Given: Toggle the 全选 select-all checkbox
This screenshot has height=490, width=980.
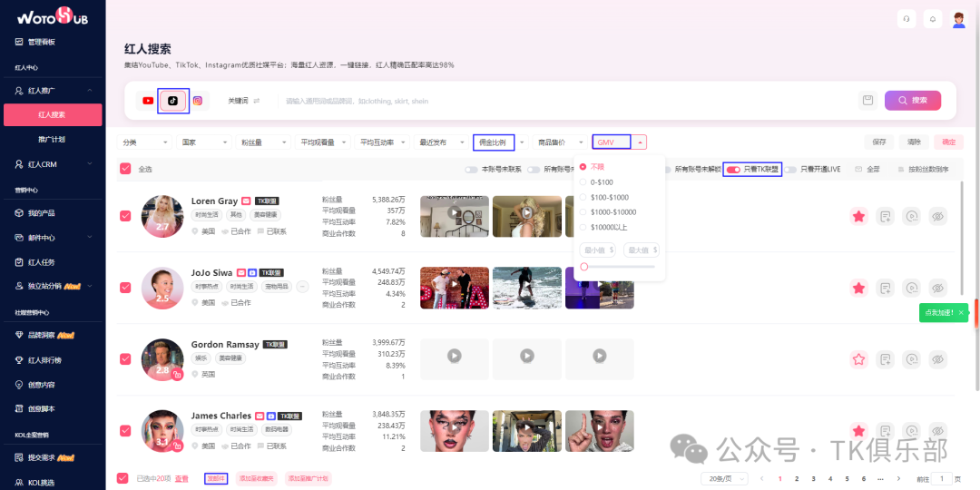Looking at the screenshot, I should coord(125,169).
